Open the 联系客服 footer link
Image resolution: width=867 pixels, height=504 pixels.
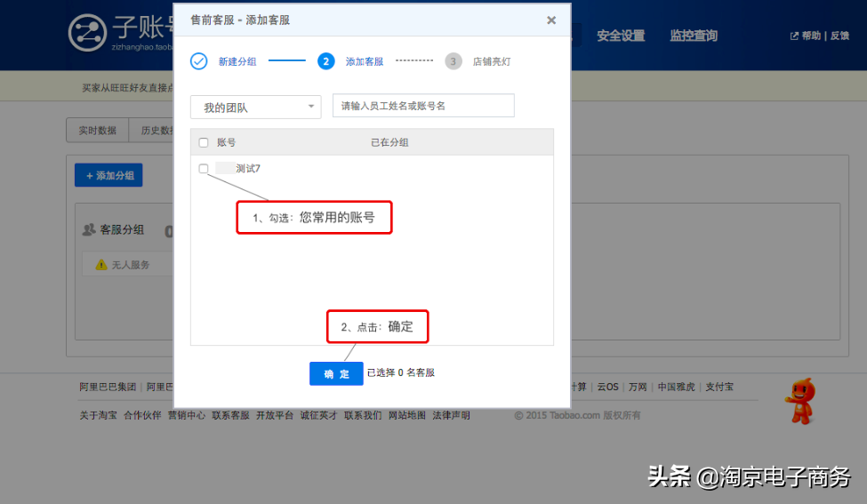coord(230,415)
